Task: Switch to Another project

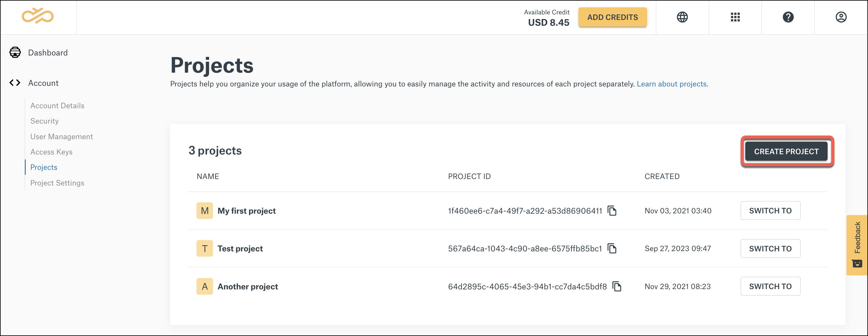Action: tap(771, 286)
